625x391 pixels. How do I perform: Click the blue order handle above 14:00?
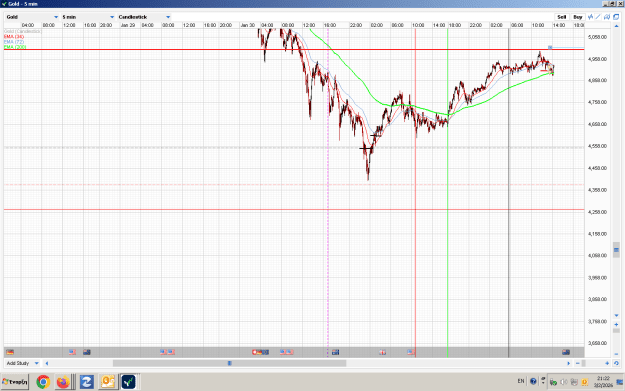click(550, 47)
